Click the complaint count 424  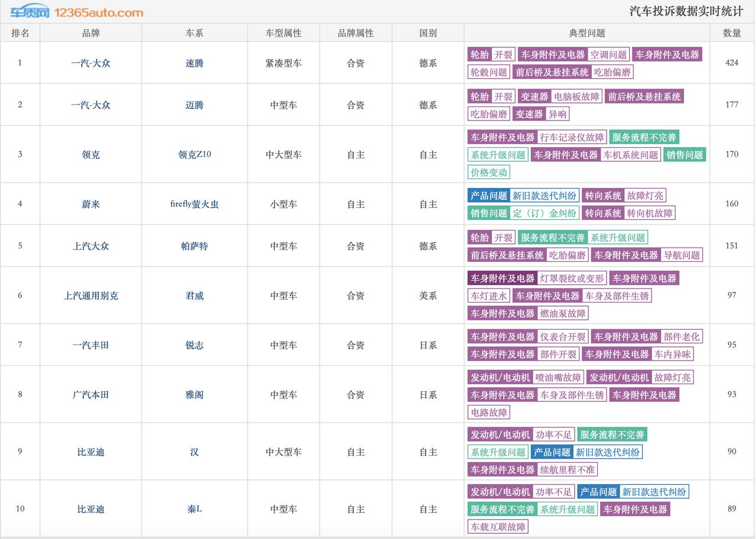click(x=732, y=63)
